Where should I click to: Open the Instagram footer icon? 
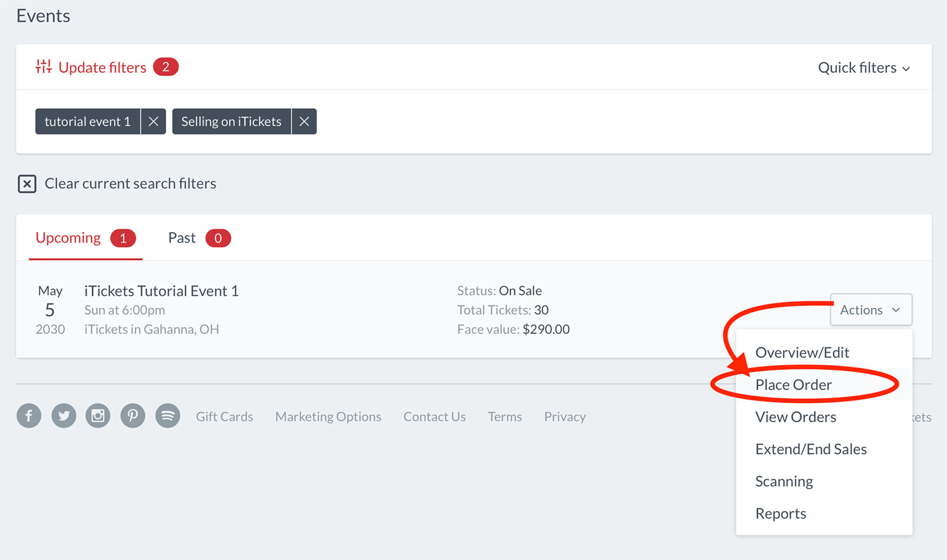98,416
